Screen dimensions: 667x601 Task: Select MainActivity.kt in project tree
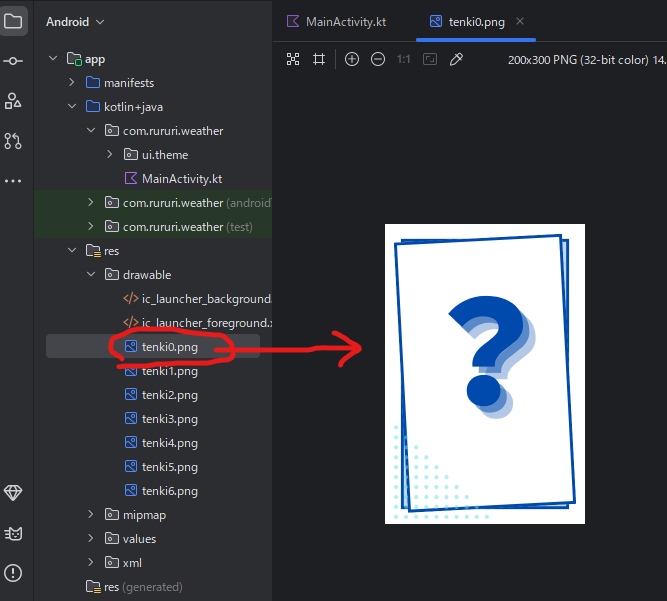tap(173, 179)
